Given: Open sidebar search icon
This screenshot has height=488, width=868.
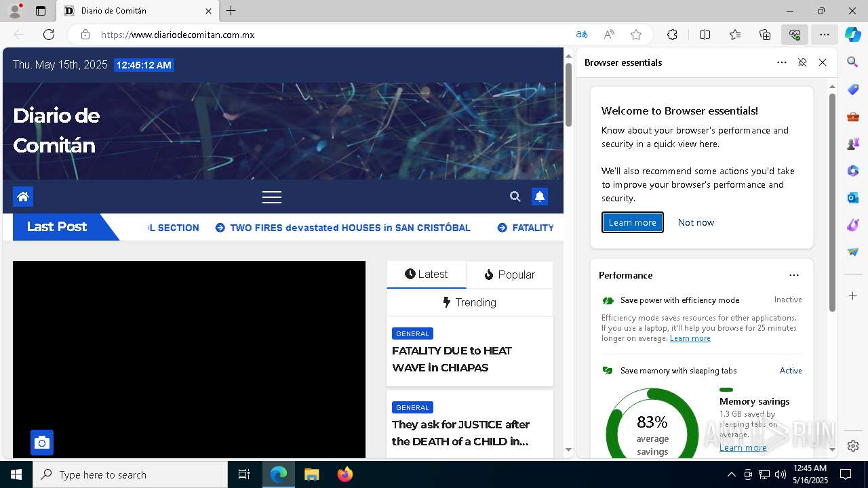Looking at the screenshot, I should (853, 62).
